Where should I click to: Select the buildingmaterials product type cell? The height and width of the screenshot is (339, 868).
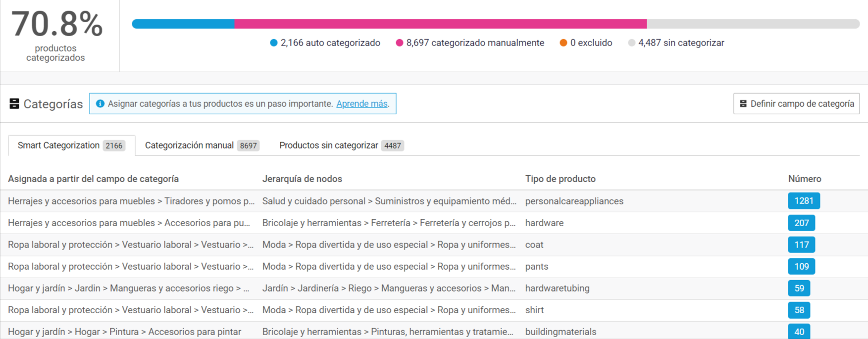561,332
